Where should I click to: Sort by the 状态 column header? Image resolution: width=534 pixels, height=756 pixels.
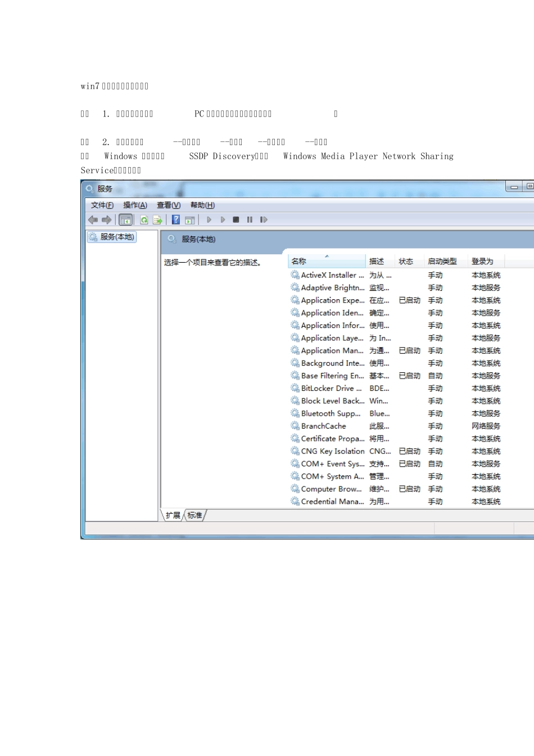[x=410, y=262]
